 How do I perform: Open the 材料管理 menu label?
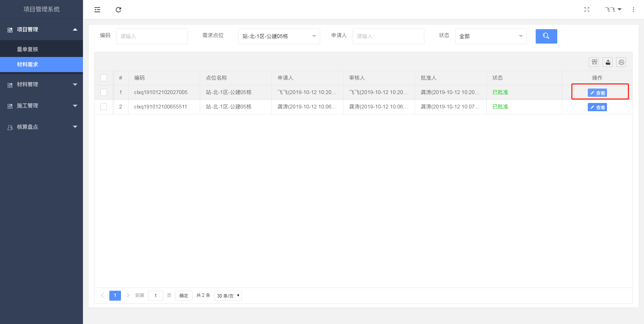tap(27, 84)
